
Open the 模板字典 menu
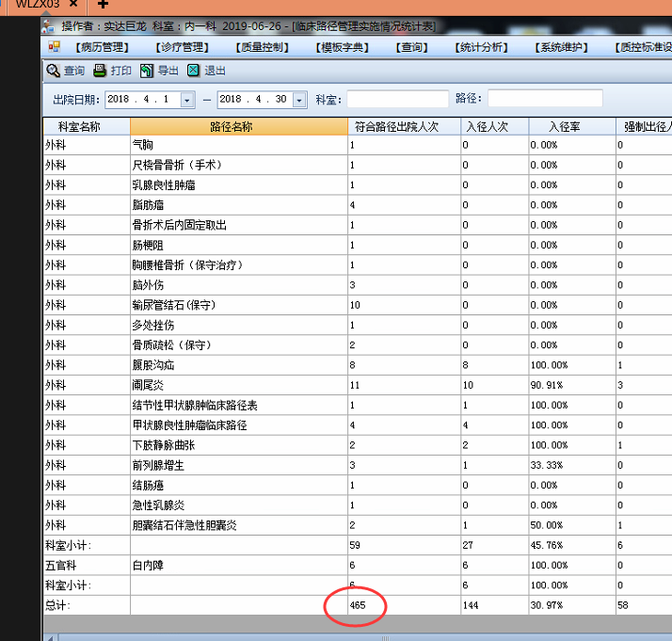pos(343,47)
